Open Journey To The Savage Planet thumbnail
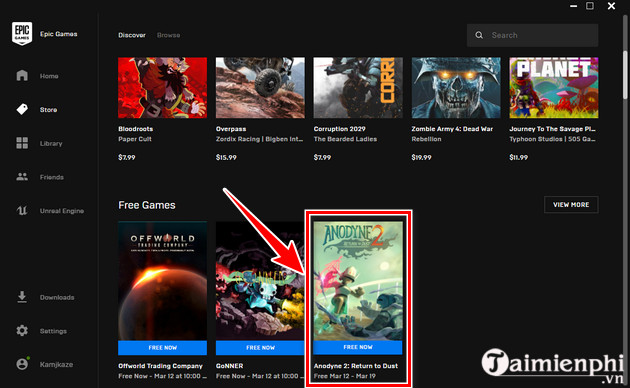630x388 pixels. pyautogui.click(x=554, y=88)
